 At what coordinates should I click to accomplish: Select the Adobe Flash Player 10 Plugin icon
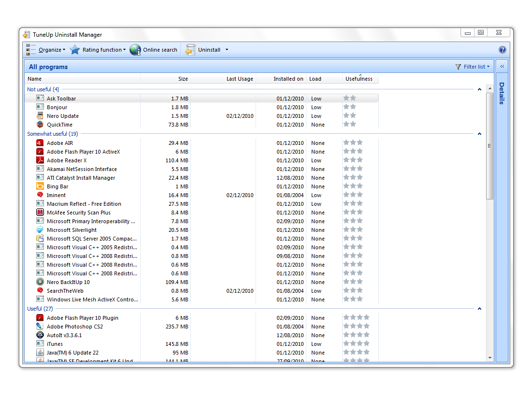(x=40, y=318)
